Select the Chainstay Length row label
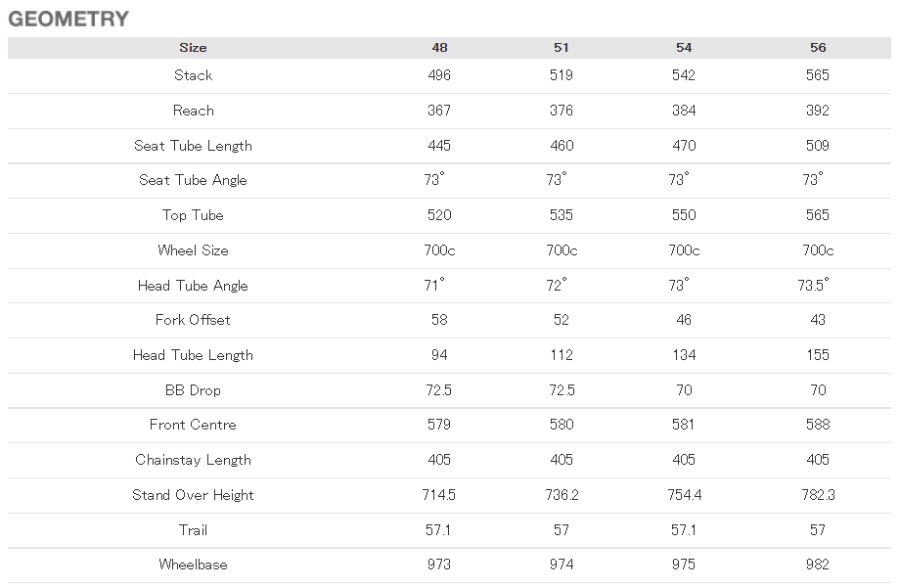Image resolution: width=899 pixels, height=588 pixels. point(194,460)
